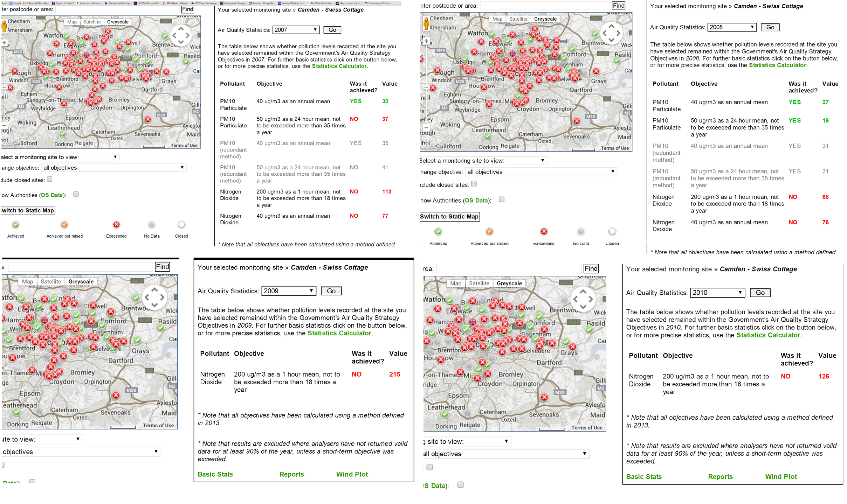Zoom out using minus button on 2008 map
Screen dimensions: 847x504
[426, 128]
